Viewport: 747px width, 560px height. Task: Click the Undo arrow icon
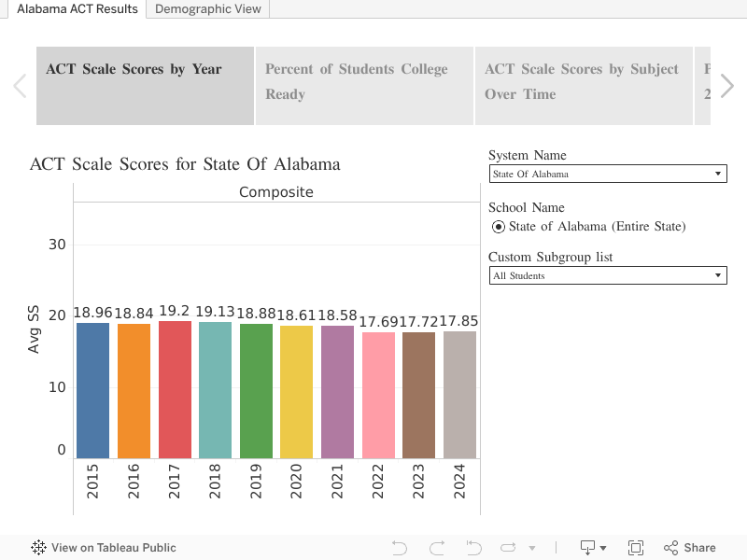400,548
